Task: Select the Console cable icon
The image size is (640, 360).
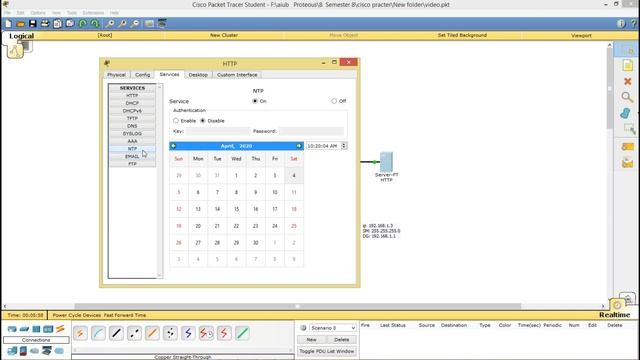Action: click(x=98, y=333)
